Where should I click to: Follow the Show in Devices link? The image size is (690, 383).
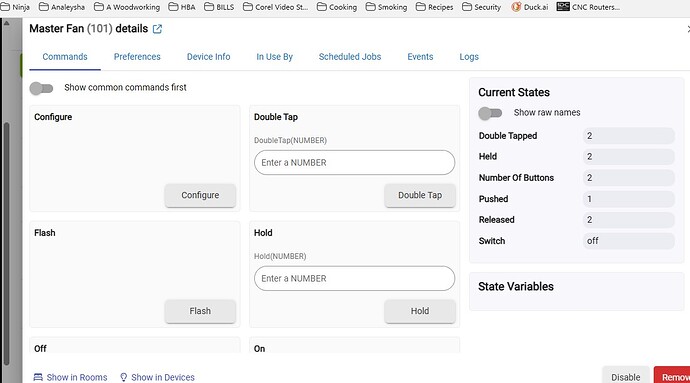point(157,377)
